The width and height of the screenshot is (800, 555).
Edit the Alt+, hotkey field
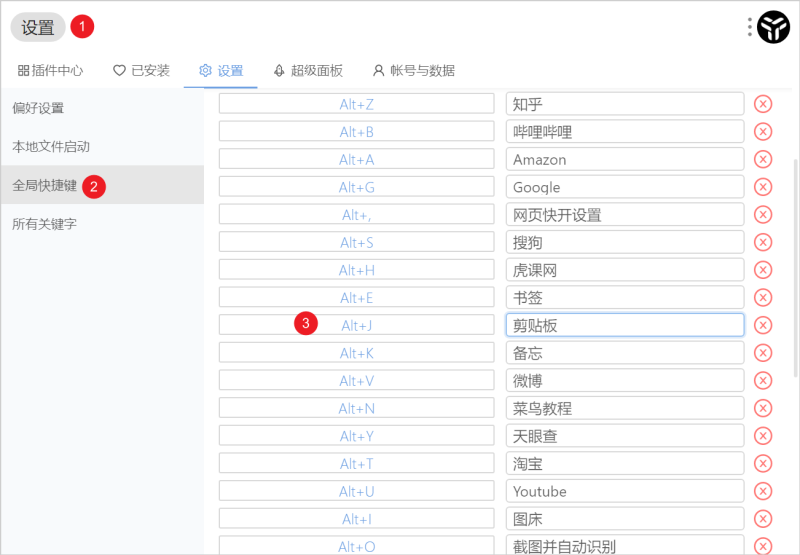pos(357,214)
